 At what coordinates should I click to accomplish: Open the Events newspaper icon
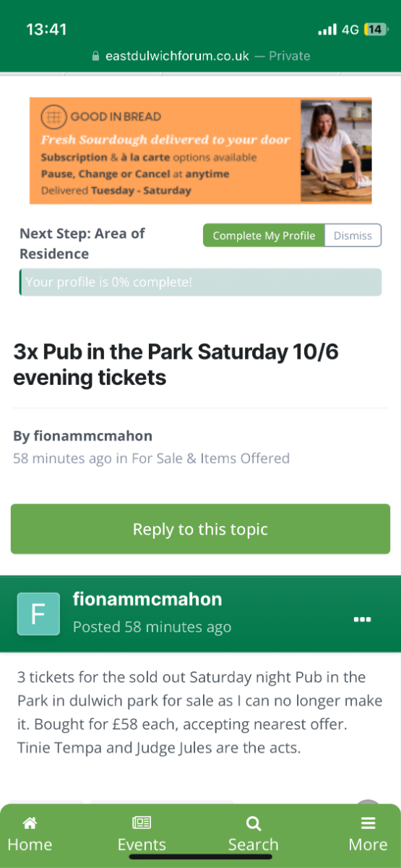pyautogui.click(x=142, y=822)
